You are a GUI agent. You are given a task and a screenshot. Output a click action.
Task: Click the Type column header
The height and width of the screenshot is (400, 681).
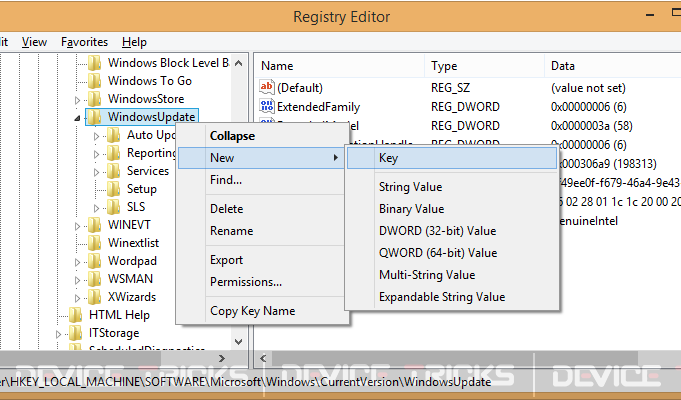coord(484,66)
